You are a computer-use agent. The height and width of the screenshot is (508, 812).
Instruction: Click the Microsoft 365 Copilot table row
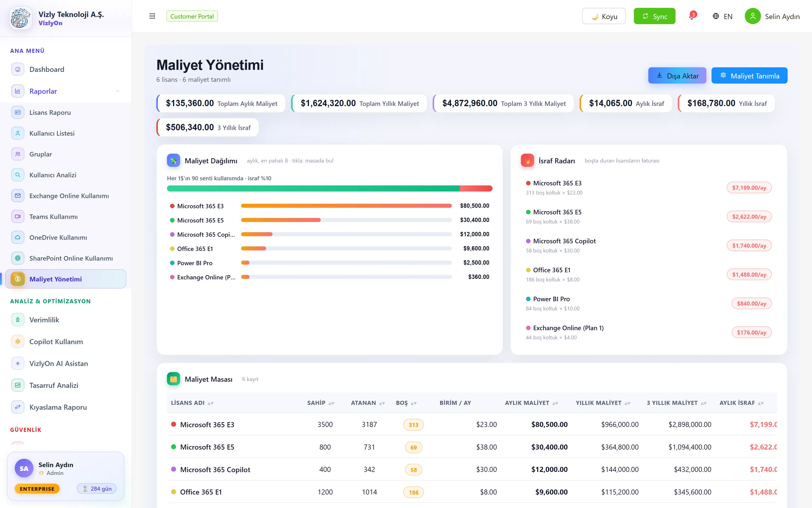[x=472, y=469]
